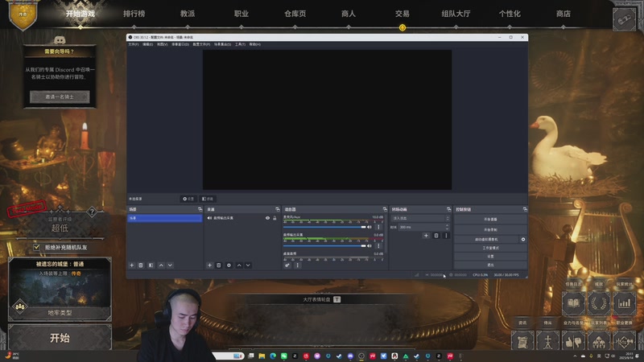
Task: Open the 配置文件(P) menu in OBS
Action: click(x=202, y=44)
